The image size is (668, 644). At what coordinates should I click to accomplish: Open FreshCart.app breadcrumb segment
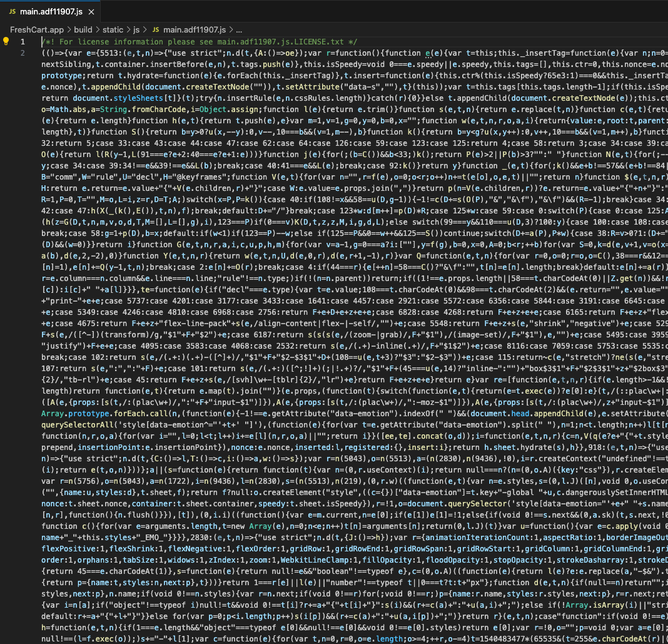37,30
